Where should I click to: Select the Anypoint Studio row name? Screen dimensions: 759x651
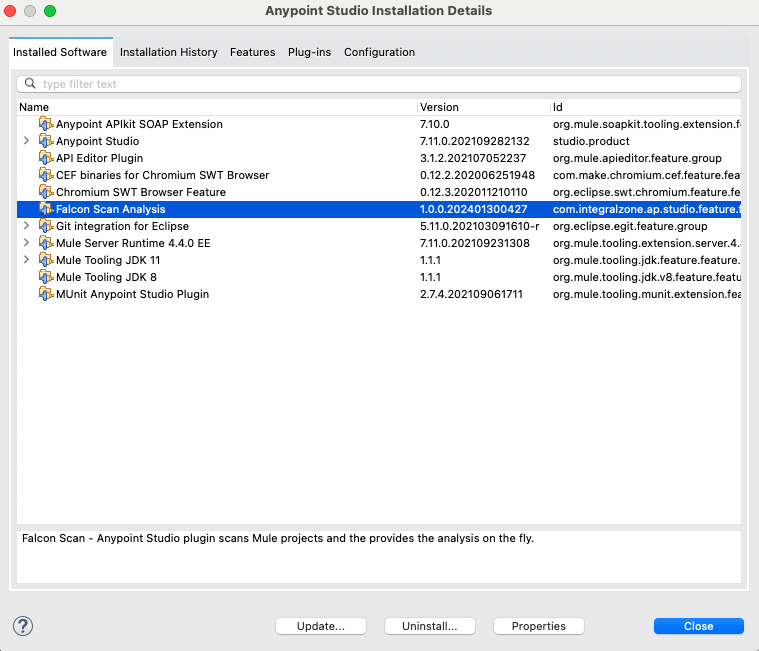pyautogui.click(x=97, y=141)
